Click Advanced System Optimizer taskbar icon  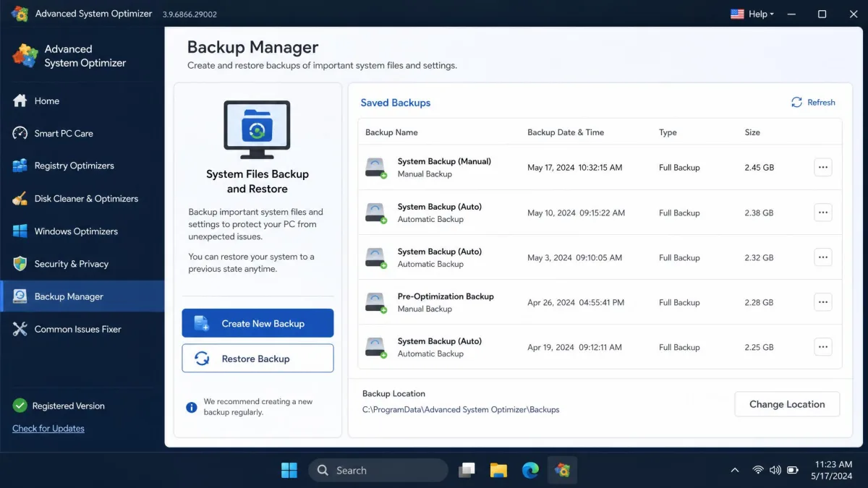(562, 470)
